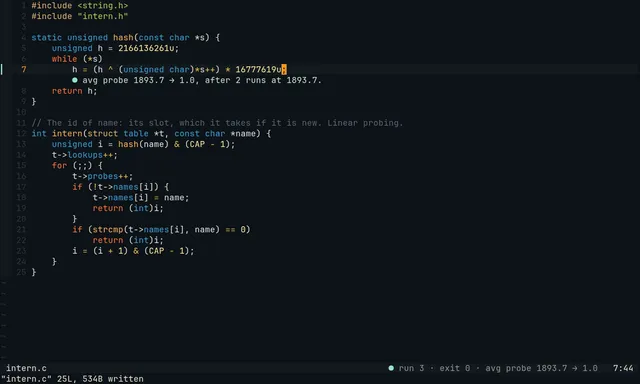Click 'exit 0' in the statusline
The image size is (640, 384).
(455, 368)
